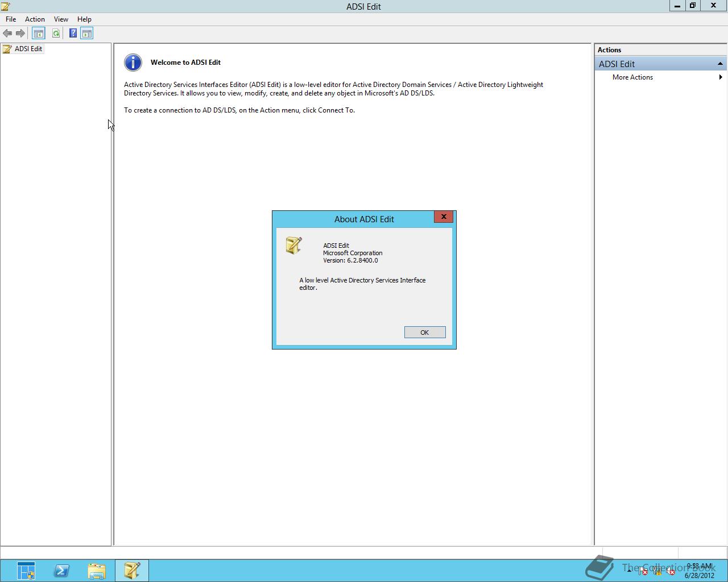Click the ADSI Edit icon in About dialog

click(x=294, y=246)
